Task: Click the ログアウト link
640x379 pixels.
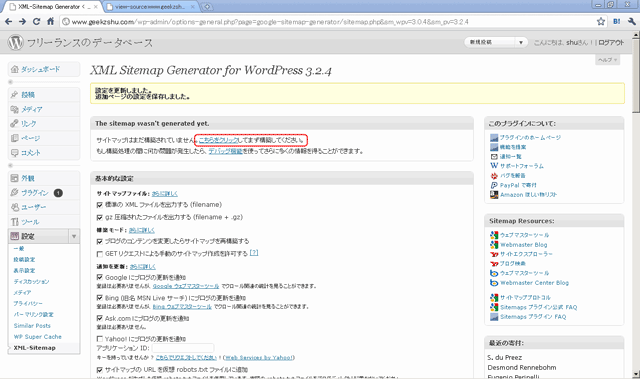Action: tap(611, 42)
